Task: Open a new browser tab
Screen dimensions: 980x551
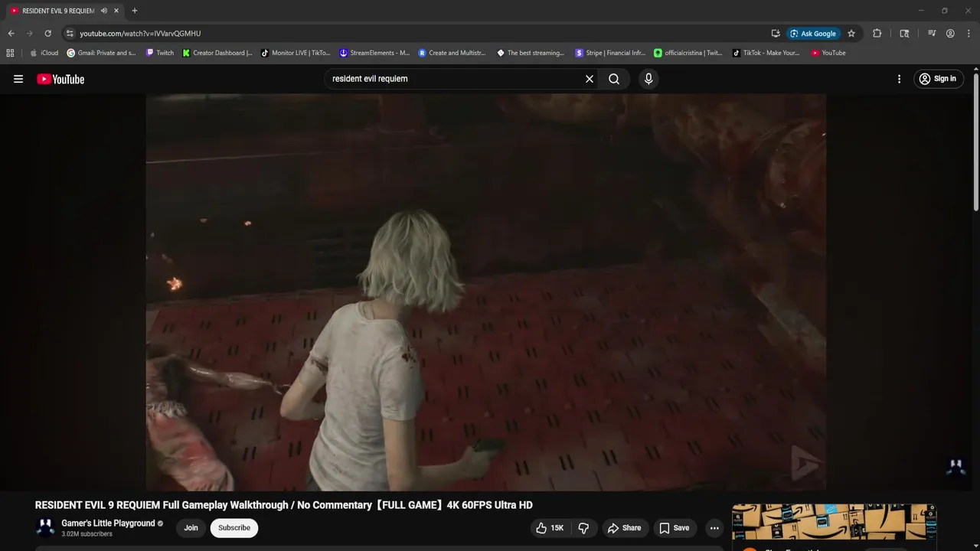Action: point(135,11)
